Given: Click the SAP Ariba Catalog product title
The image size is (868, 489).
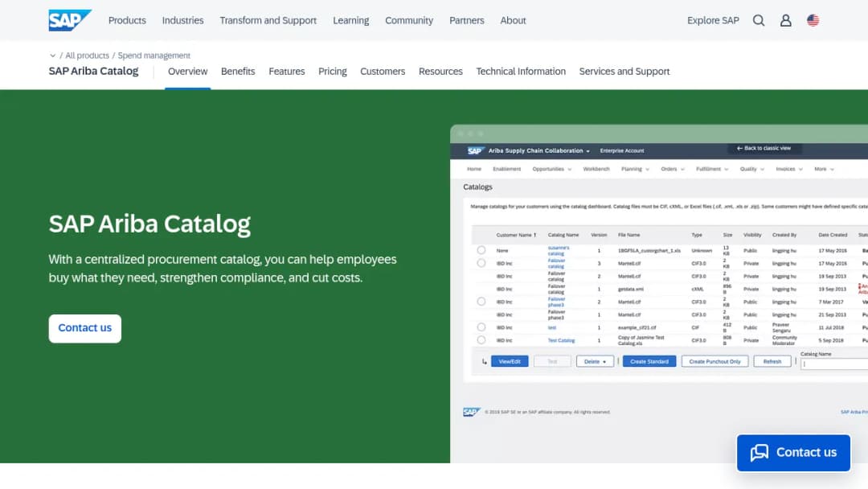Looking at the screenshot, I should [x=93, y=71].
